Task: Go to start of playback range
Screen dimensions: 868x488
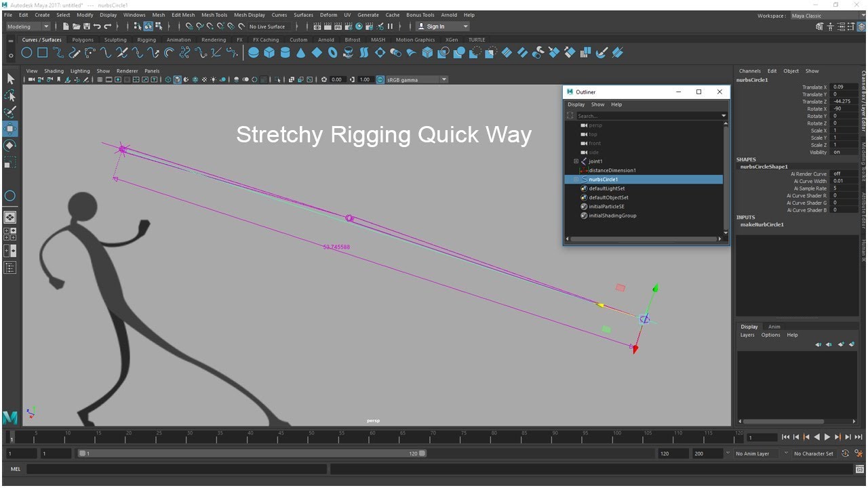Action: coord(786,437)
